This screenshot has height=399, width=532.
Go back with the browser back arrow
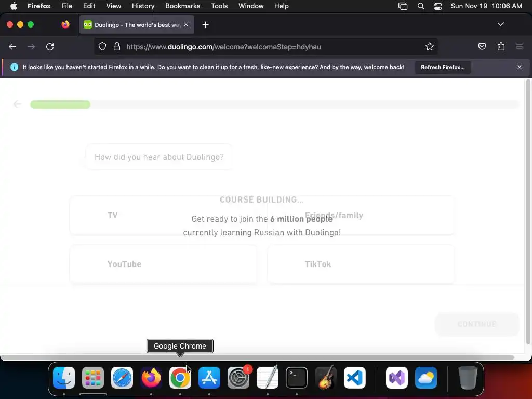[12, 47]
